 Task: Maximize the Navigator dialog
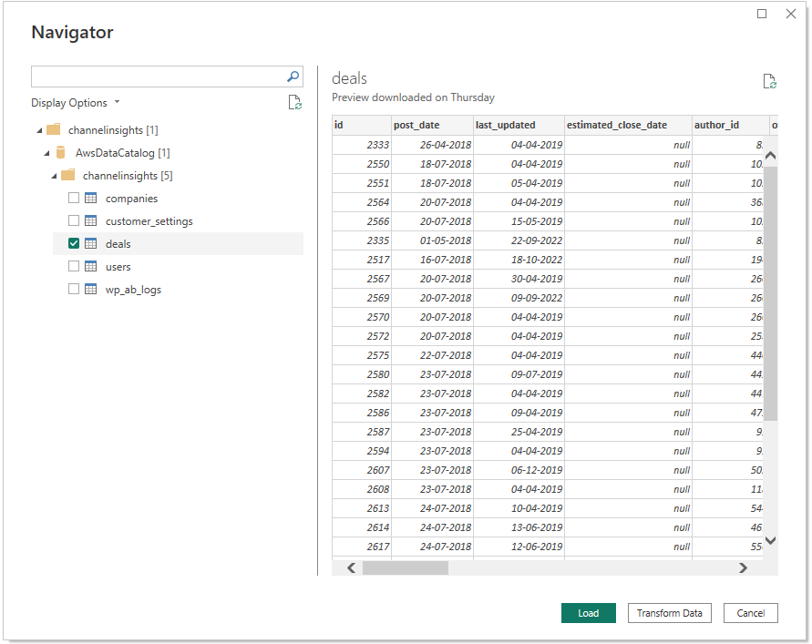click(x=762, y=14)
